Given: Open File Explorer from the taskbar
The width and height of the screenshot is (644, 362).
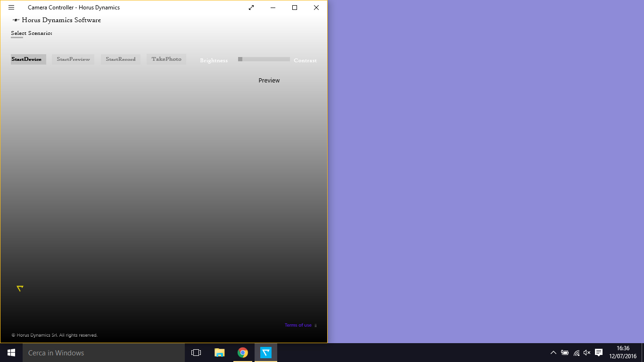Looking at the screenshot, I should point(220,353).
